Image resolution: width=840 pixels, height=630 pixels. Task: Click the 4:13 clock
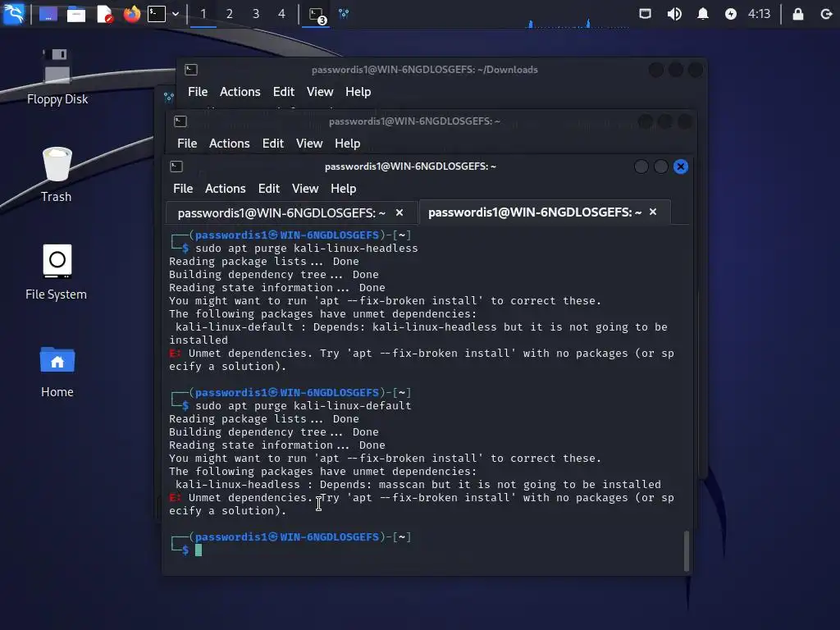(759, 14)
